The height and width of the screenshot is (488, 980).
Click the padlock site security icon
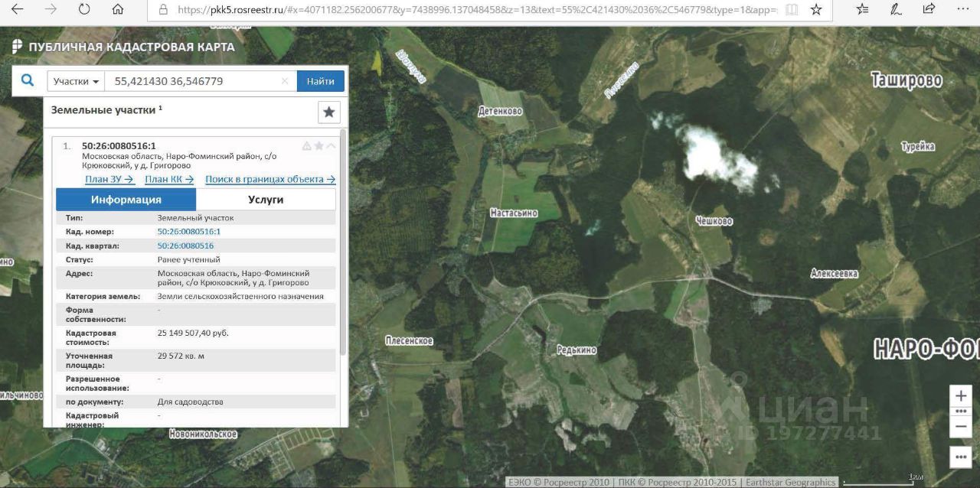point(162,10)
